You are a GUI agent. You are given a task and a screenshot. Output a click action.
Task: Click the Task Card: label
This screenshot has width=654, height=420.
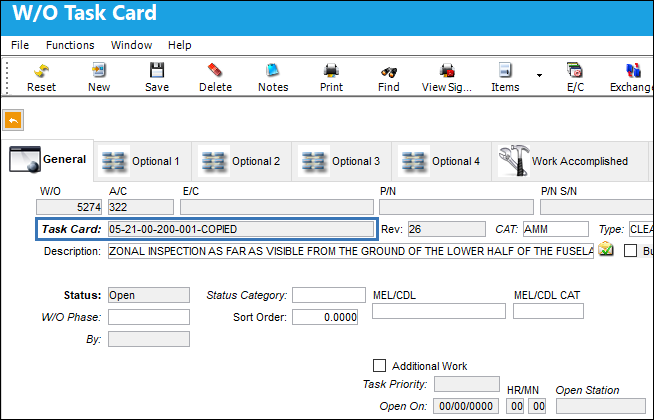(71, 229)
